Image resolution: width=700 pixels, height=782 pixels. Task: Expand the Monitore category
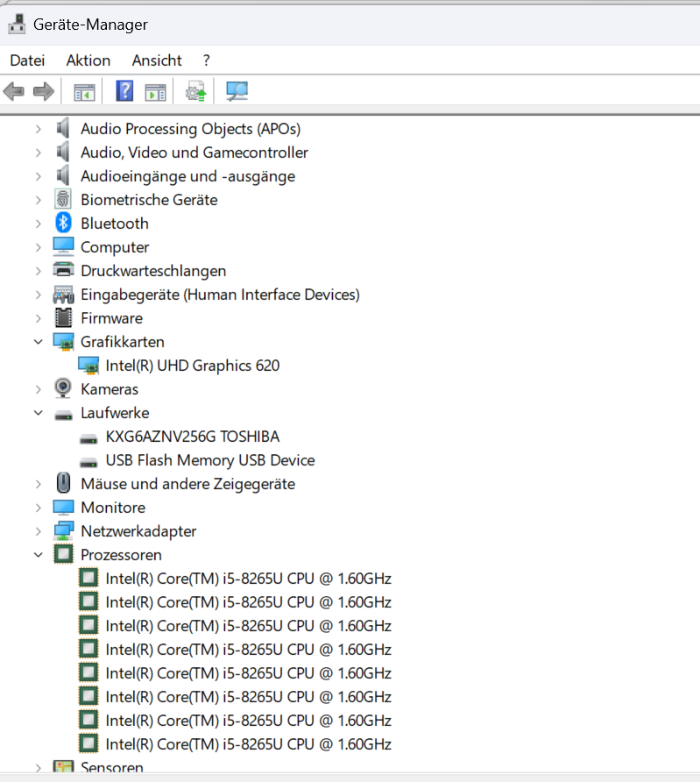click(39, 508)
